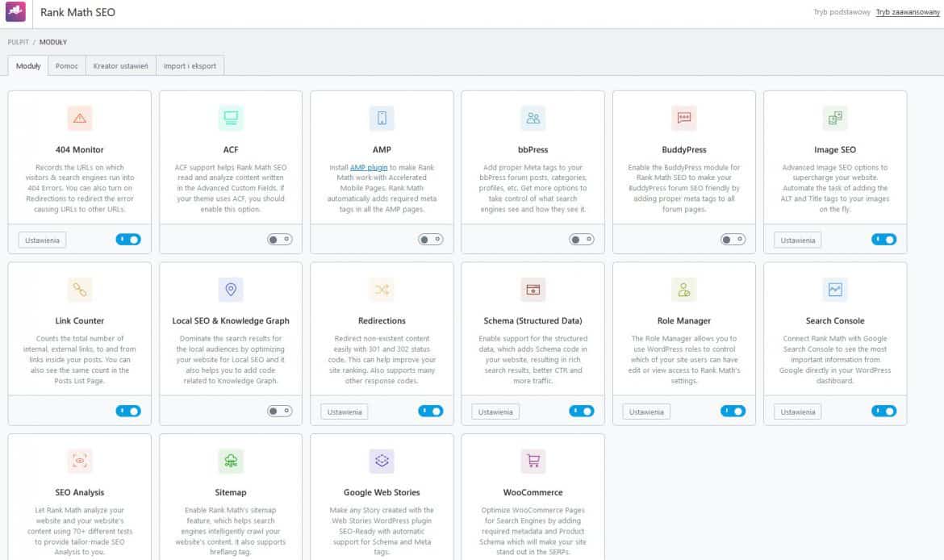Image resolution: width=944 pixels, height=560 pixels.
Task: Enable the AMP module toggle
Action: [431, 240]
